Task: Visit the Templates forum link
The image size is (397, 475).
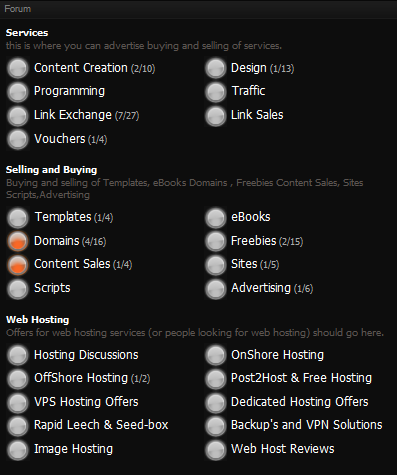Action: (63, 217)
